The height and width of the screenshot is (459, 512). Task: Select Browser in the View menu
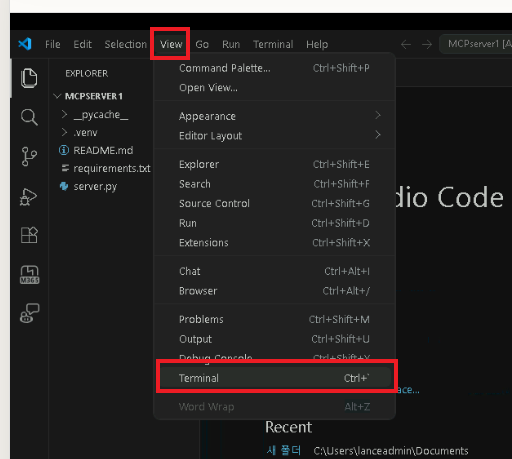click(x=275, y=291)
